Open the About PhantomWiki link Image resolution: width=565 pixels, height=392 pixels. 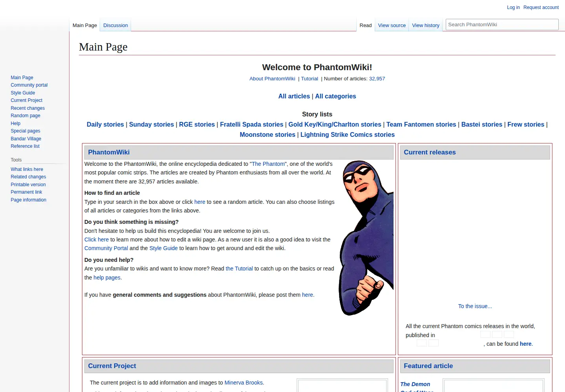(x=272, y=79)
